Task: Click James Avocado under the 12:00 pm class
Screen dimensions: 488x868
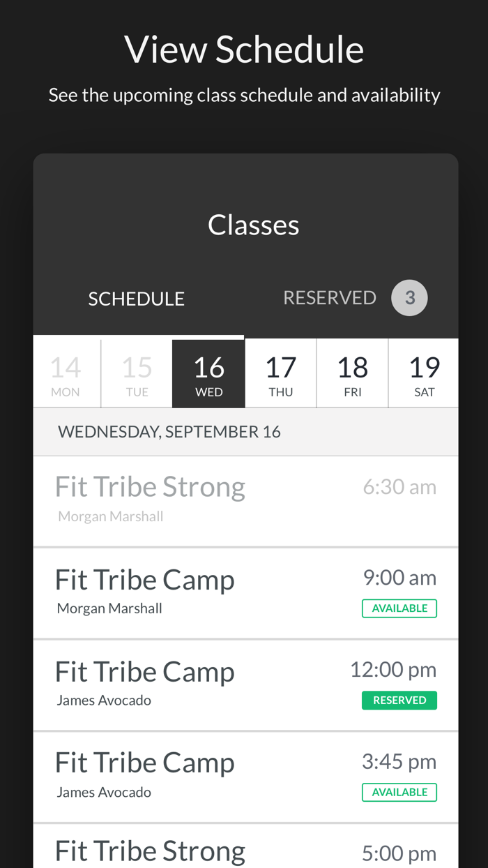Action: (x=105, y=699)
